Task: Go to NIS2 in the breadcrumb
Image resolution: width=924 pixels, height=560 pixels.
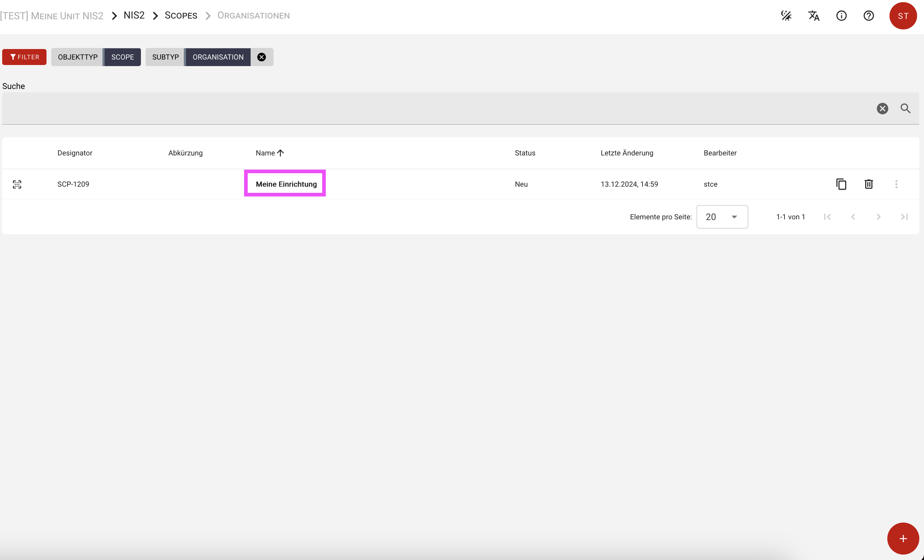Action: (134, 16)
